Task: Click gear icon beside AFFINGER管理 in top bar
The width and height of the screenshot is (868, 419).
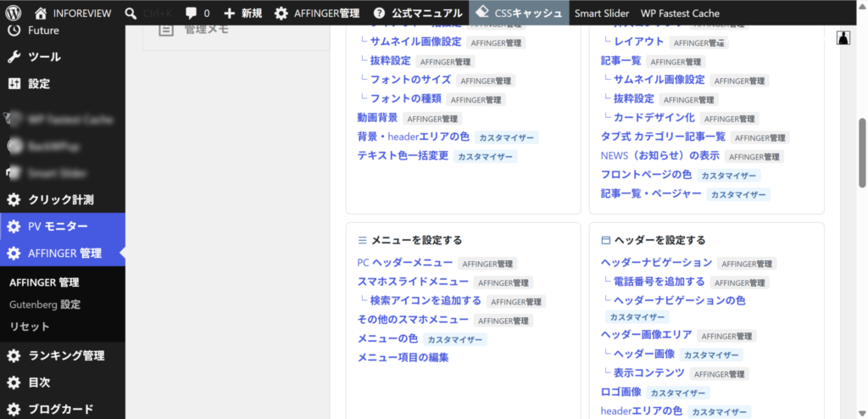Action: [281, 13]
